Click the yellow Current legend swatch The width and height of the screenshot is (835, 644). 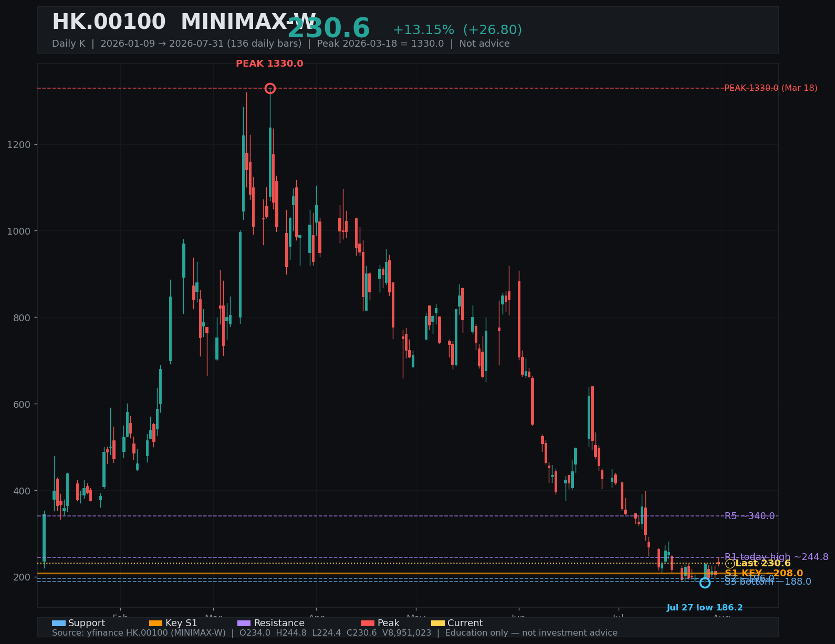tap(438, 623)
